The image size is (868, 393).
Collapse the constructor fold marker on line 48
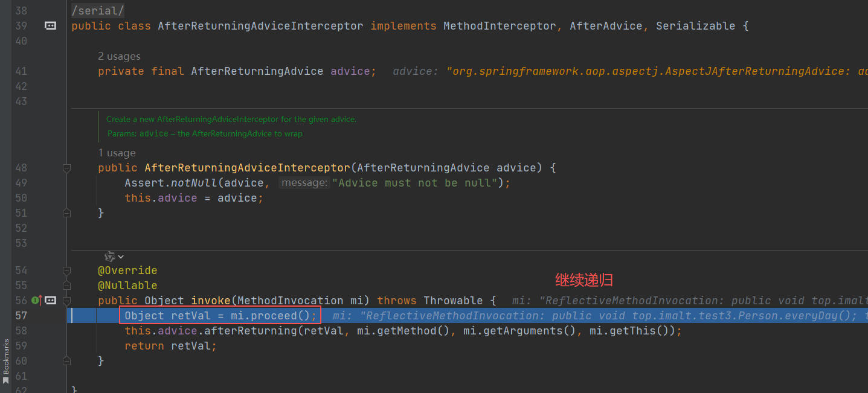(x=67, y=168)
